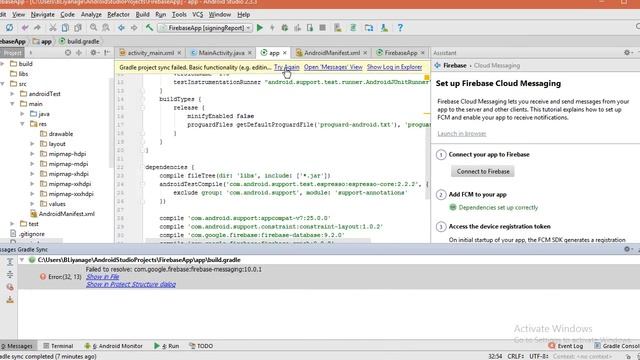This screenshot has height=360, width=640.
Task: Collapse the main folder in tree
Action: pos(12,104)
